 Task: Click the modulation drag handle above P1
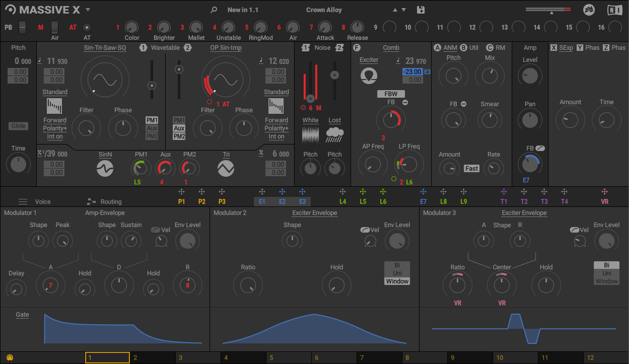(x=181, y=192)
